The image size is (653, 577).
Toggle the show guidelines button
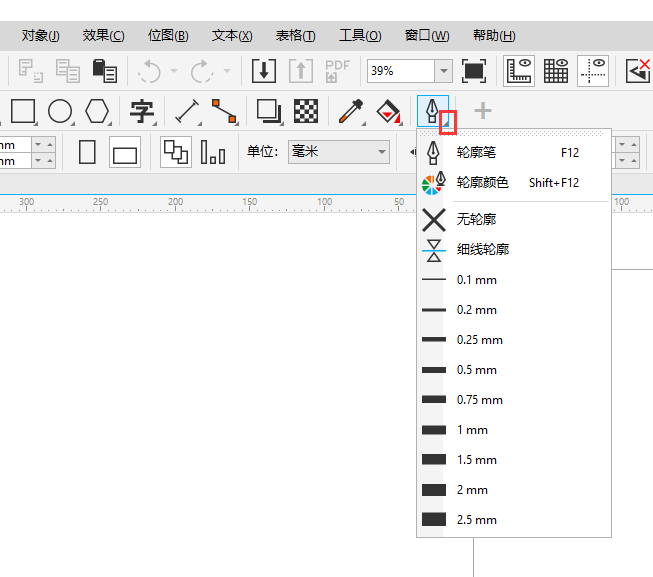click(x=594, y=71)
